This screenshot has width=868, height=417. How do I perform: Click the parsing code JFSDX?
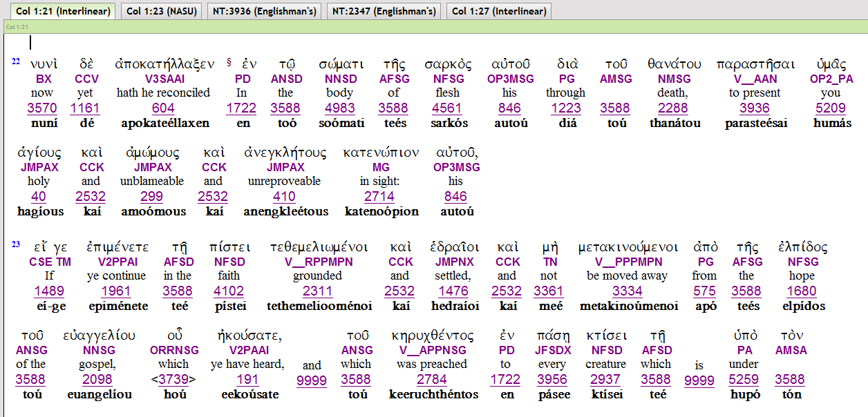click(552, 350)
